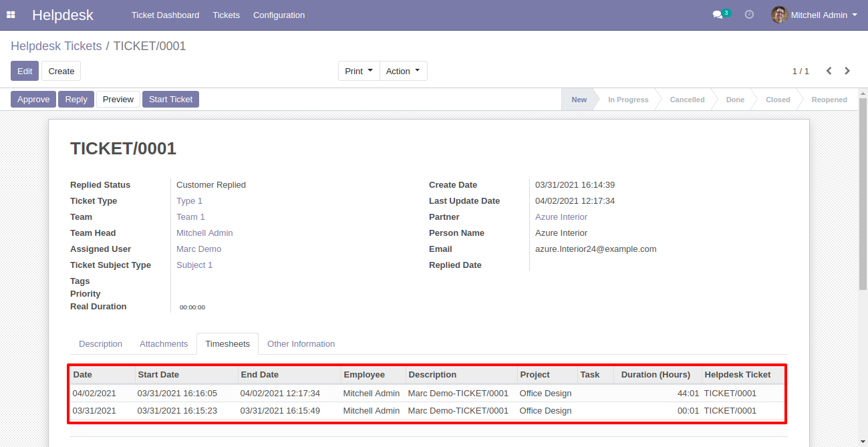868x447 pixels.
Task: Click Mitchell Admin avatar picture
Action: [779, 15]
